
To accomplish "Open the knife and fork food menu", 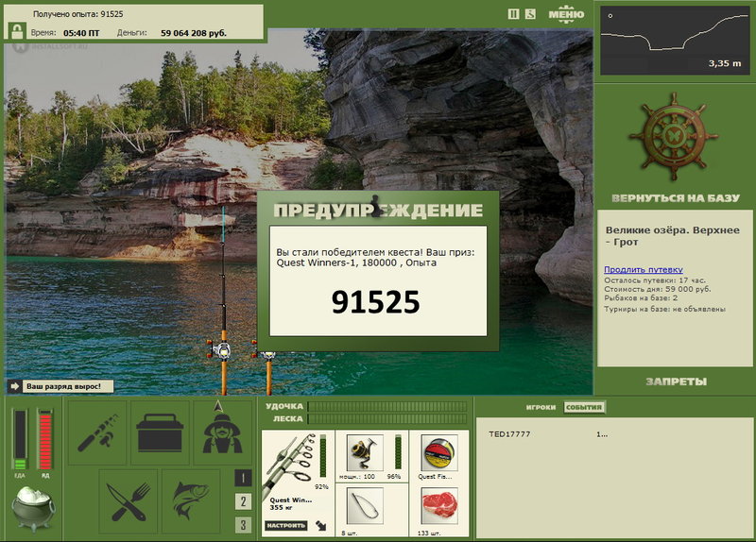I will 129,501.
